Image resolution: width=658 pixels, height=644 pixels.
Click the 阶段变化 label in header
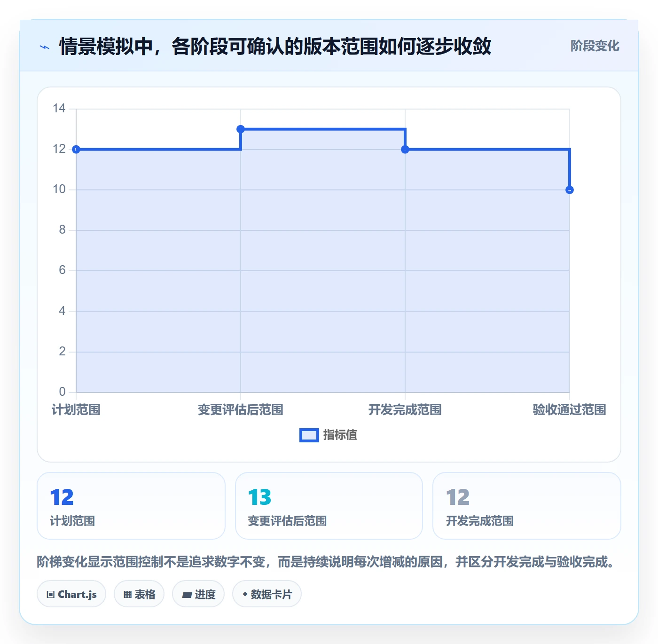coord(595,46)
